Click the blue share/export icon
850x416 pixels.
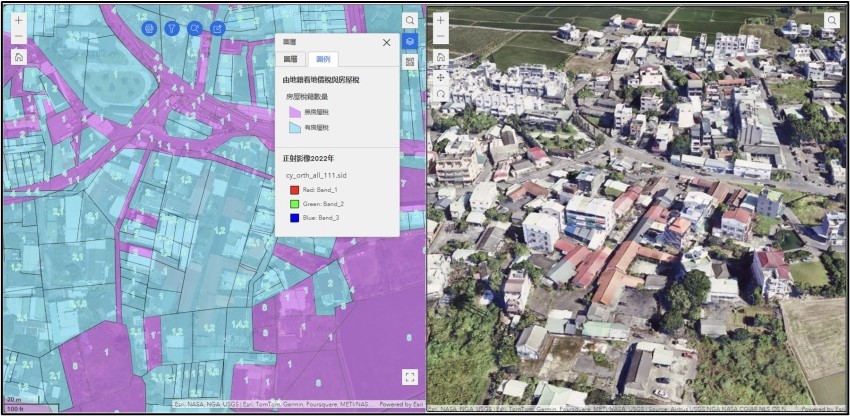218,28
